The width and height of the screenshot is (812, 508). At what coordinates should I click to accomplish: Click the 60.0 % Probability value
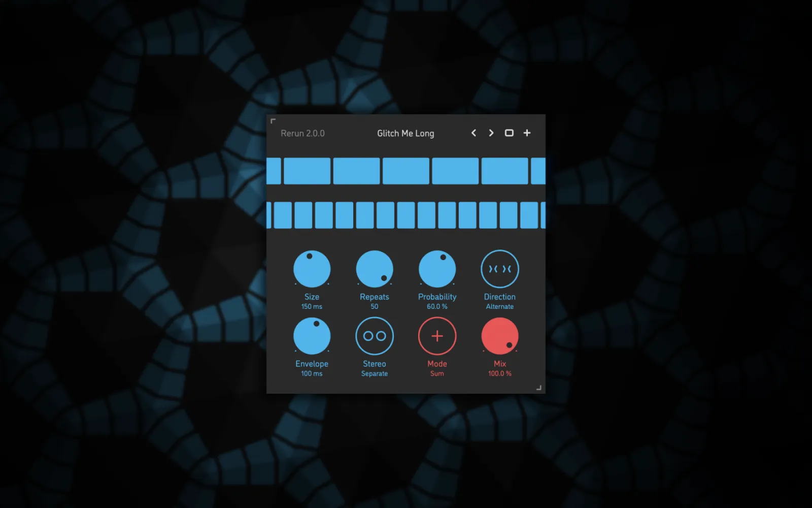pyautogui.click(x=437, y=307)
